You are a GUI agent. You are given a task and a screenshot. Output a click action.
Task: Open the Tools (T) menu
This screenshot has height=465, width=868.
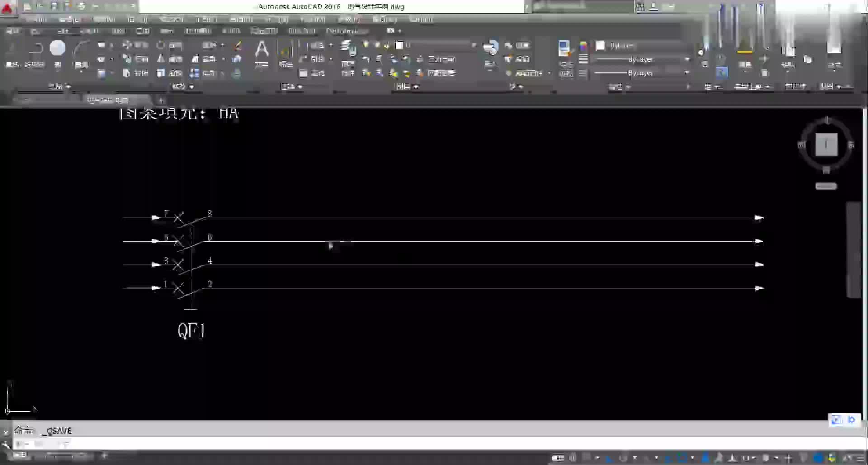point(206,19)
